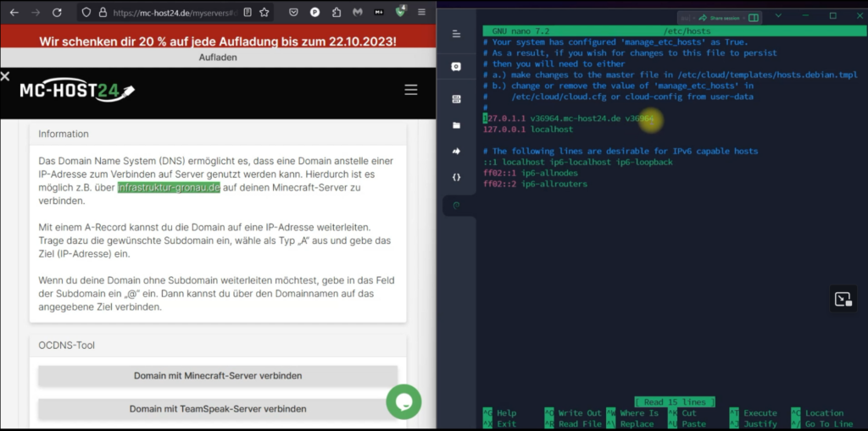This screenshot has width=868, height=431.
Task: Toggle split view in terminal title bar
Action: 754,17
